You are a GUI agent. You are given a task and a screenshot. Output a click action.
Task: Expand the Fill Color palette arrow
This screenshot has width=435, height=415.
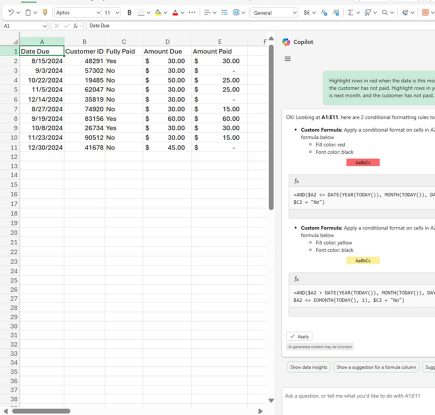coord(165,13)
